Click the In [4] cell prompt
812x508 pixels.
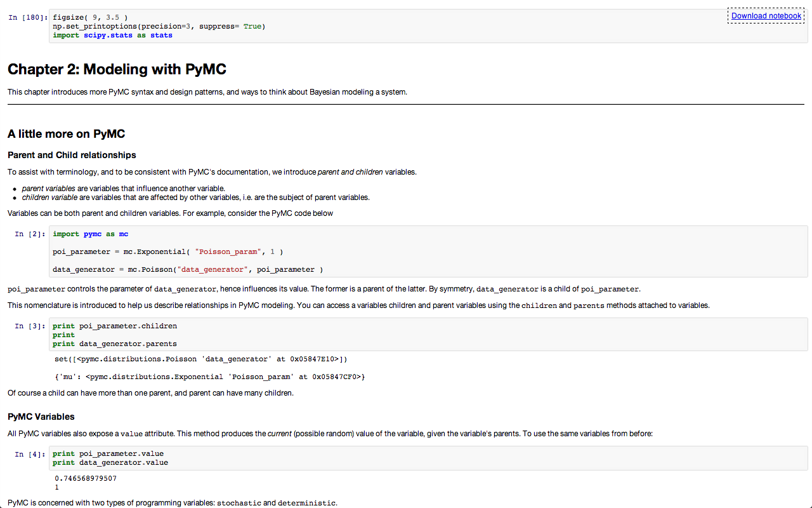(30, 454)
